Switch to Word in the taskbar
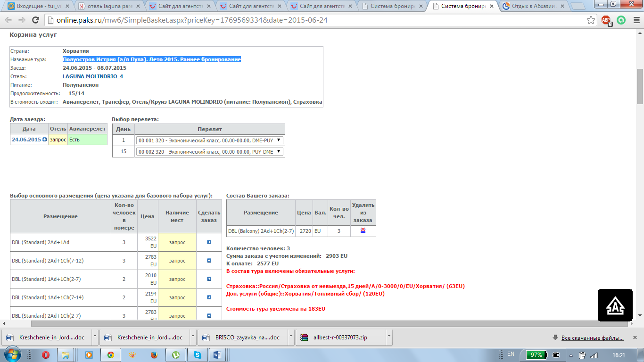The image size is (644, 362). click(217, 354)
